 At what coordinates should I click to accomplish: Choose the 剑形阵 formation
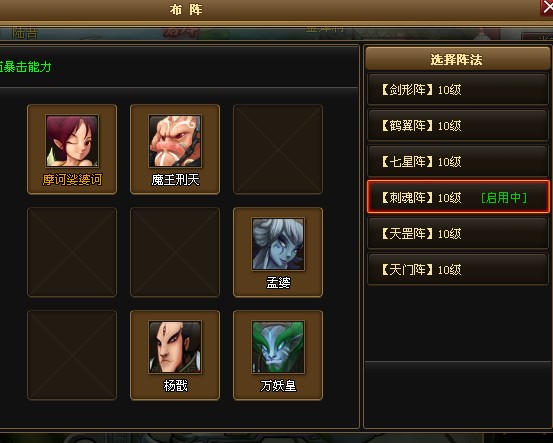tap(458, 89)
